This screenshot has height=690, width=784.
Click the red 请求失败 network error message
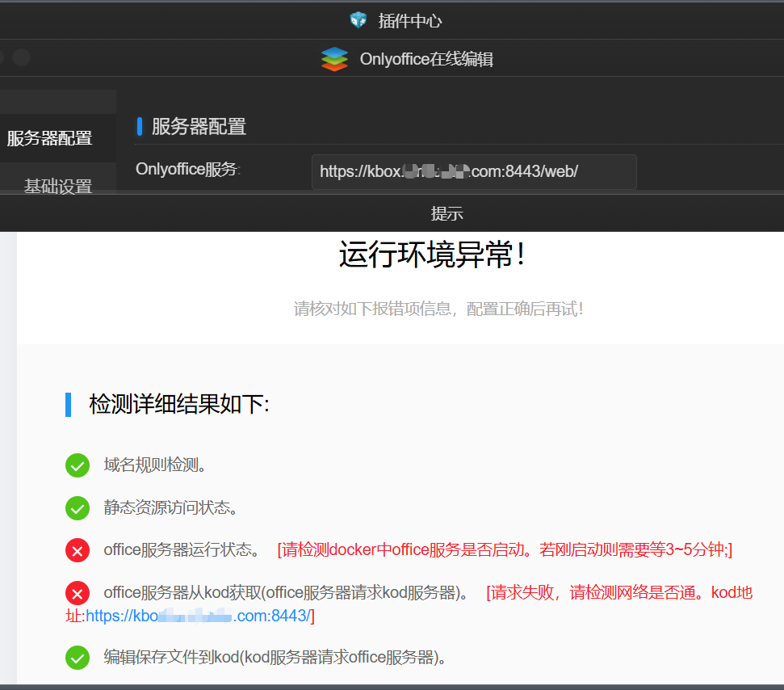point(409,604)
